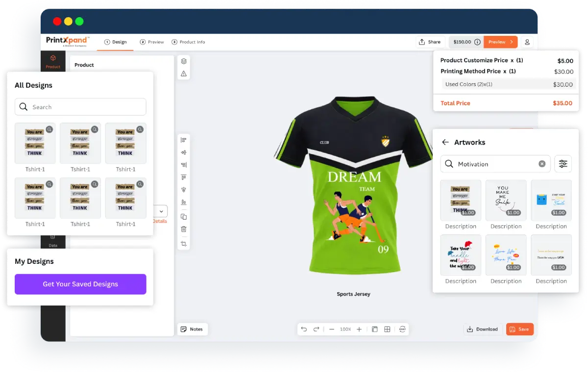The height and width of the screenshot is (373, 588).
Task: Go back from Artworks panel
Action: pos(445,142)
